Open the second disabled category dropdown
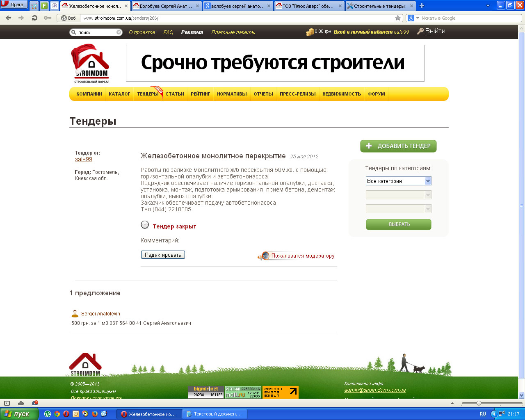Screen dimensions: 525x420 point(398,195)
